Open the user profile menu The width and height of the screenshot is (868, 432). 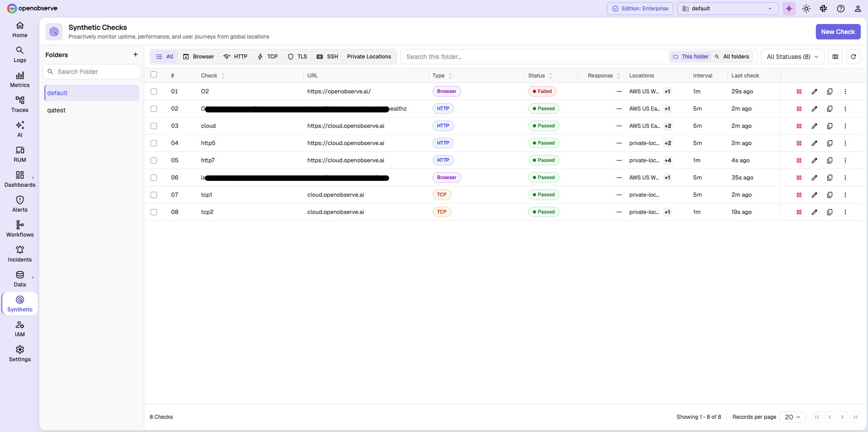[858, 9]
